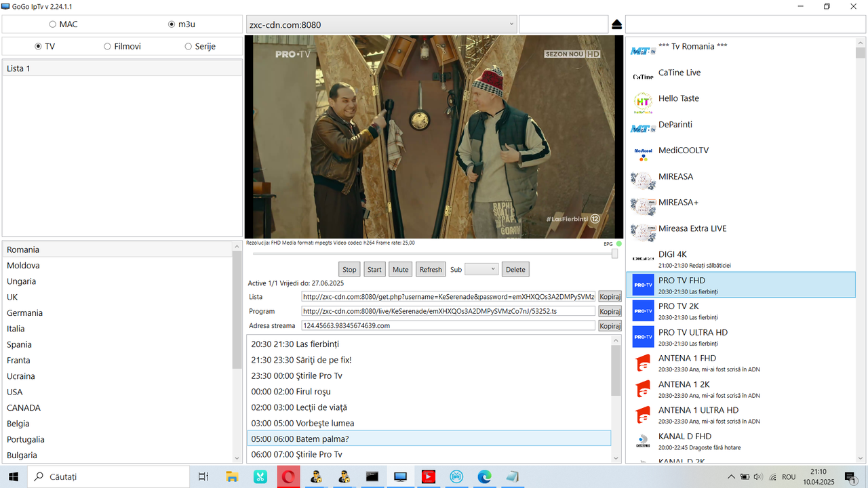
Task: Select the 'Săriți de pe fix!' entry
Action: click(x=429, y=360)
